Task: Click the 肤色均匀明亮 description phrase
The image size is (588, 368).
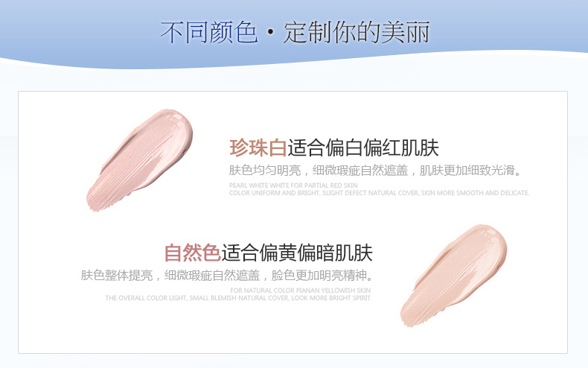Action: coord(265,171)
